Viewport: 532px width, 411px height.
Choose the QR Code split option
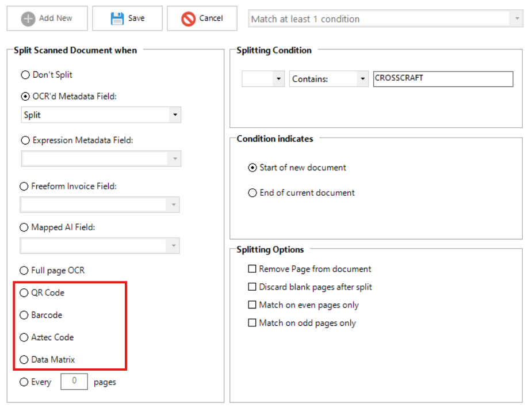[24, 293]
